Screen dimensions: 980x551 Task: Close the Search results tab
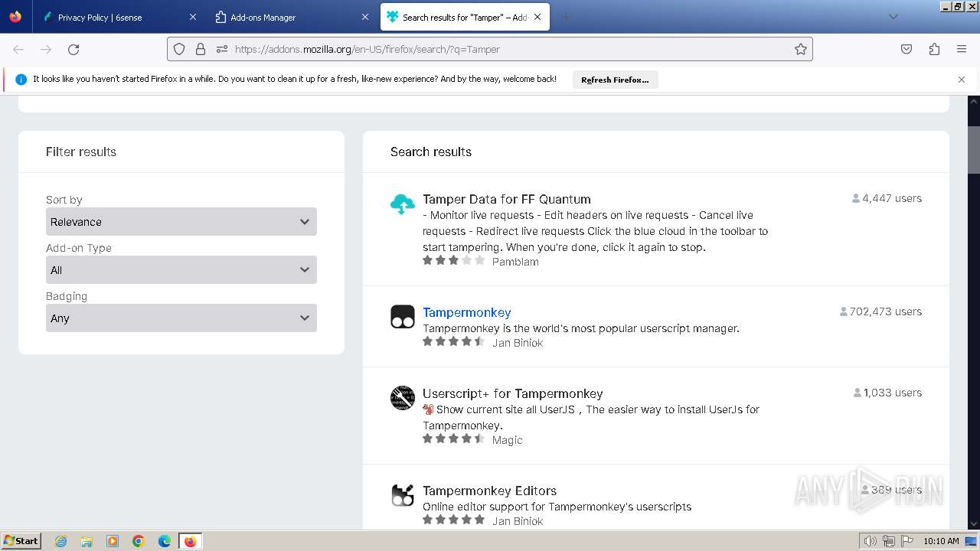click(x=537, y=17)
